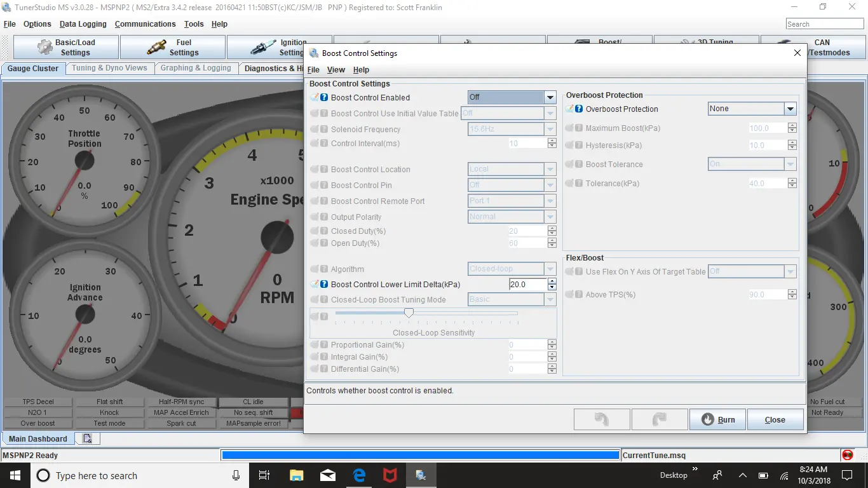Screen dimensions: 868x488
Task: Click the pencil icon beside Boost Control Enabled
Action: click(x=315, y=97)
